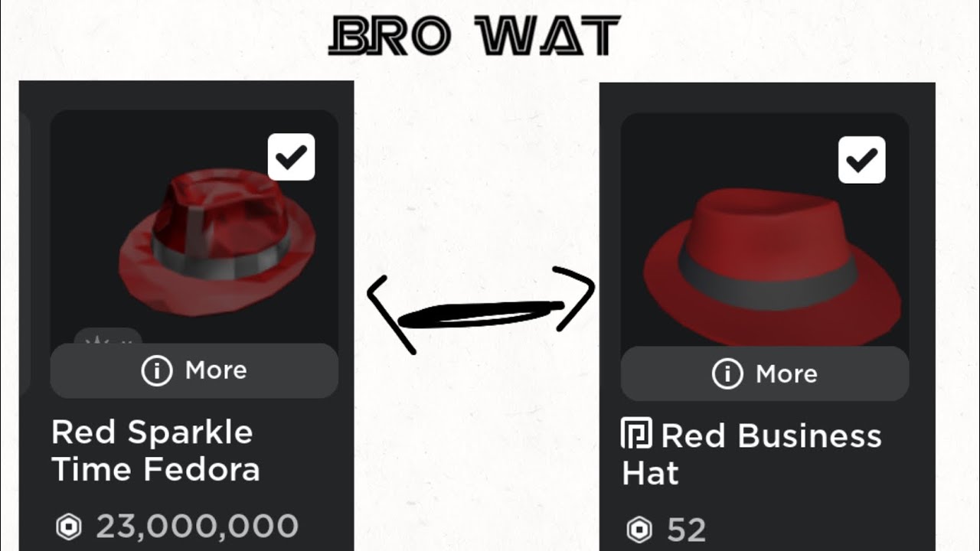Toggle the Red Business Hat checkbox

point(862,160)
